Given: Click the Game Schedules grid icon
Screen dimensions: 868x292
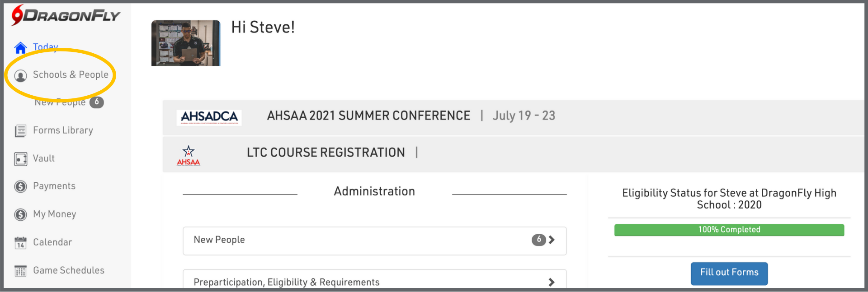Looking at the screenshot, I should [20, 271].
